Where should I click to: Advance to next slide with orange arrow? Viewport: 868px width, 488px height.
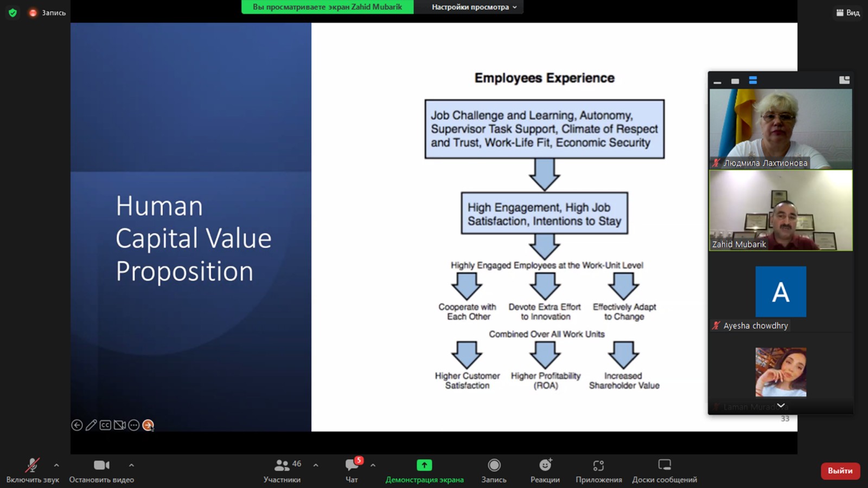(x=148, y=425)
